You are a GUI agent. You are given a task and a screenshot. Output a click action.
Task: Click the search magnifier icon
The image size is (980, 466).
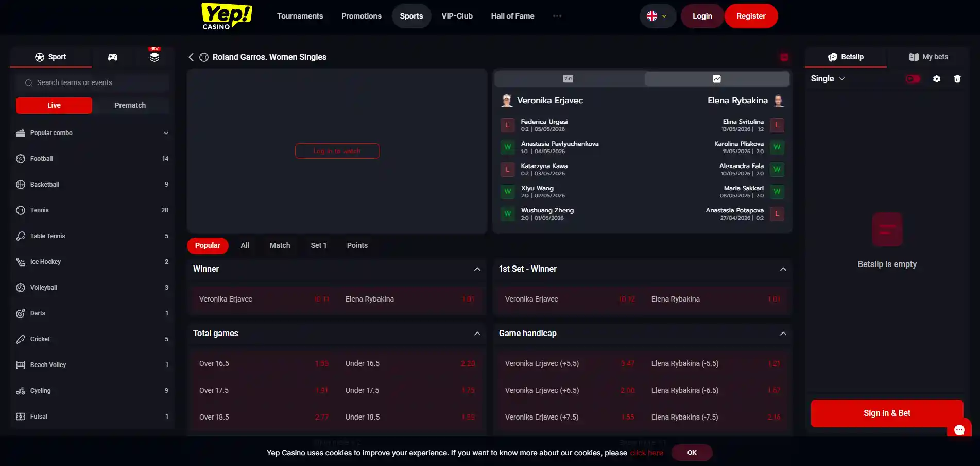pos(29,83)
